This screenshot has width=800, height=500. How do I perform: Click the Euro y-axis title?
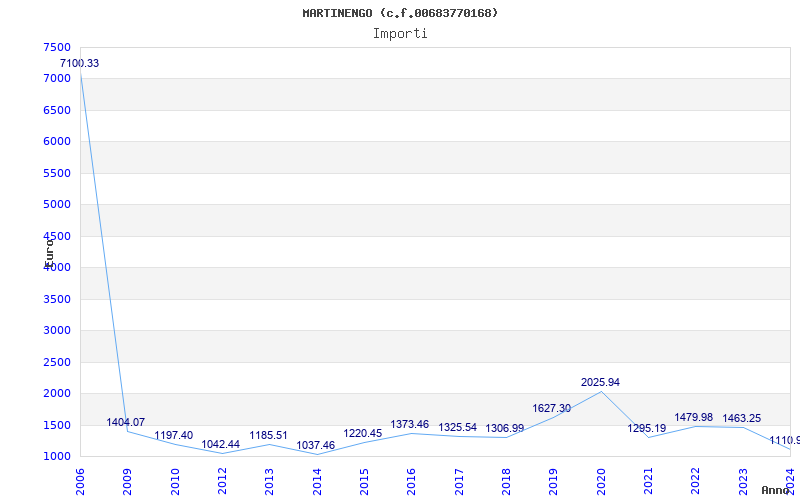point(49,252)
